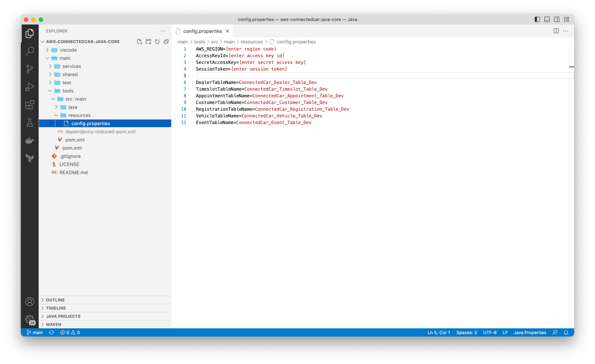Switch git branch main in status bar

[x=35, y=332]
